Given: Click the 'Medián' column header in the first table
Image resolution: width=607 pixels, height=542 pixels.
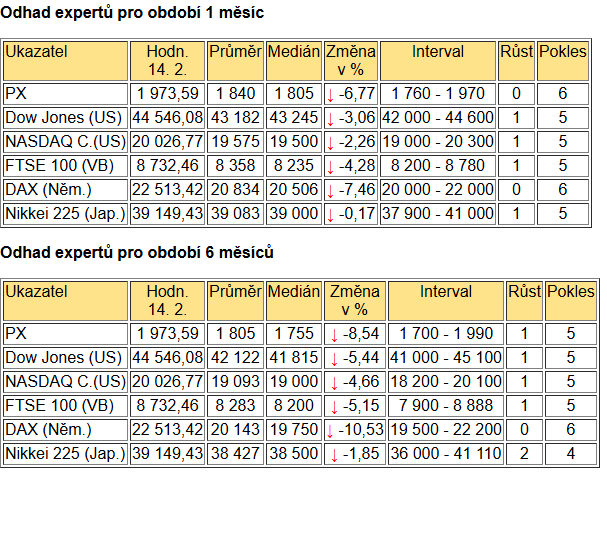Looking at the screenshot, I should pos(294,61).
